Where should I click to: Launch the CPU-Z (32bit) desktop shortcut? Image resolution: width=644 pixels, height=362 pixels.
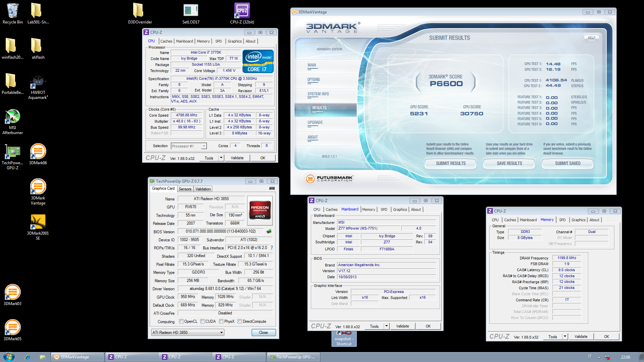242,13
